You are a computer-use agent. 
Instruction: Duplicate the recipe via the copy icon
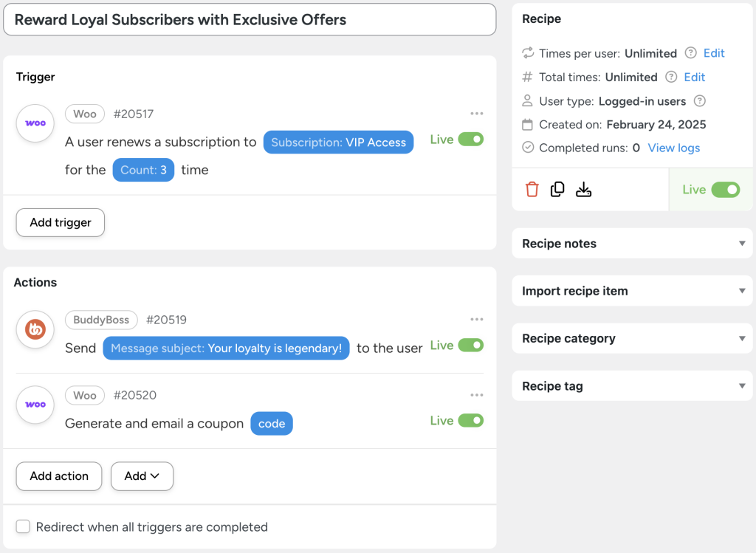pos(557,189)
